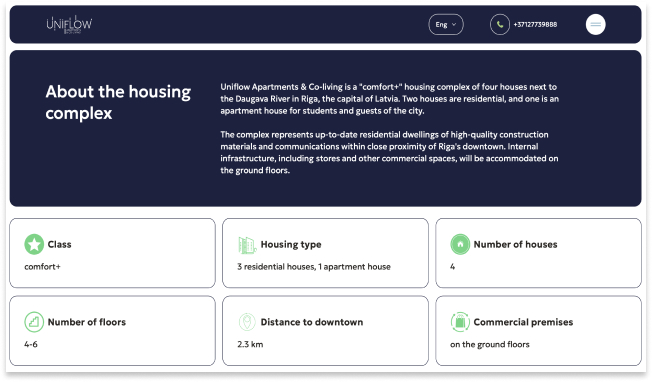Click the Commercial premises heading
Image resolution: width=652 pixels, height=382 pixels.
pos(523,322)
